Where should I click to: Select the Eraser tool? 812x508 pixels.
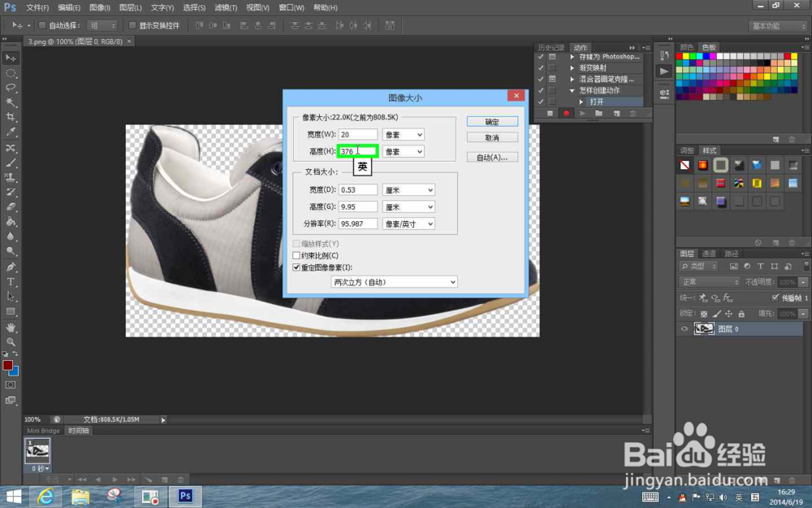(11, 206)
